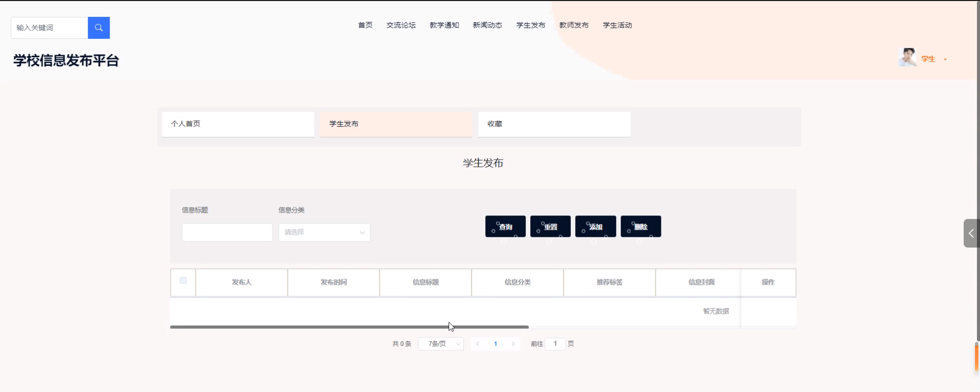Viewport: 980px width, 392px height.
Task: Click the 信息分类 column header
Action: 518,282
